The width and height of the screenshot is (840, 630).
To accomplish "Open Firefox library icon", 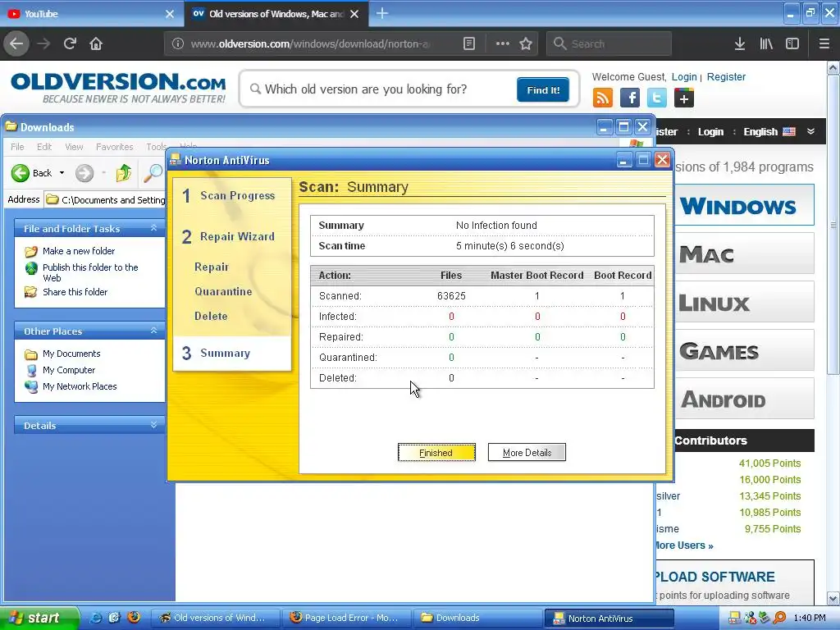I will pyautogui.click(x=766, y=43).
